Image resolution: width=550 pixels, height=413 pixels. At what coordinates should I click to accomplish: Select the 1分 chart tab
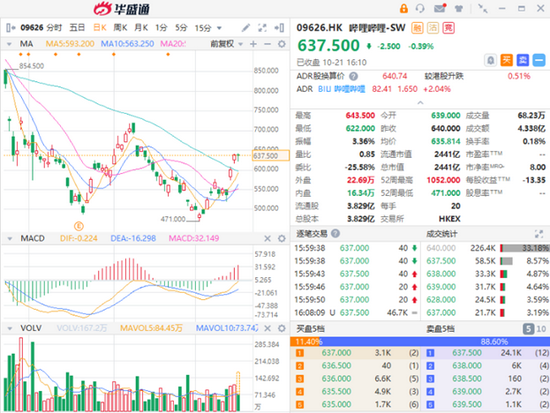[161, 28]
